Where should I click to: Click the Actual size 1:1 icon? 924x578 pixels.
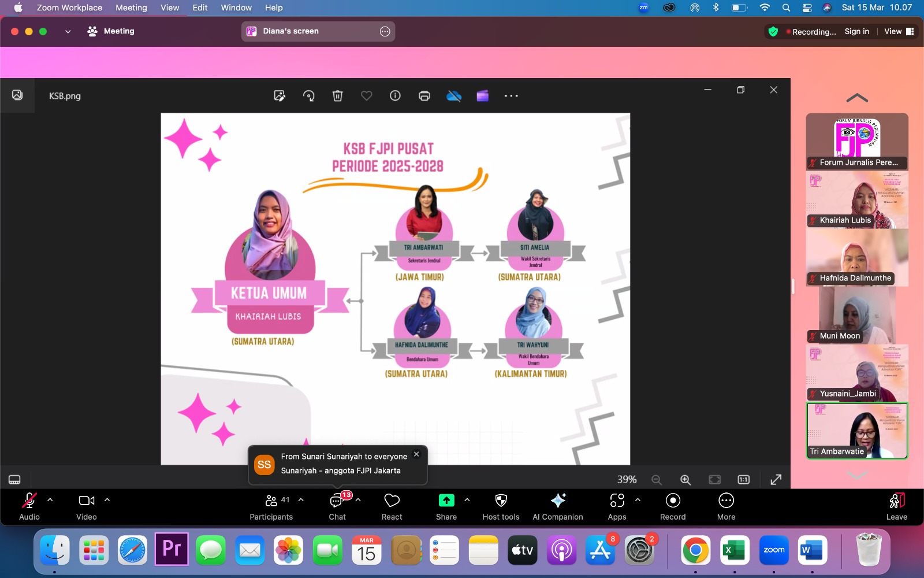(x=744, y=480)
